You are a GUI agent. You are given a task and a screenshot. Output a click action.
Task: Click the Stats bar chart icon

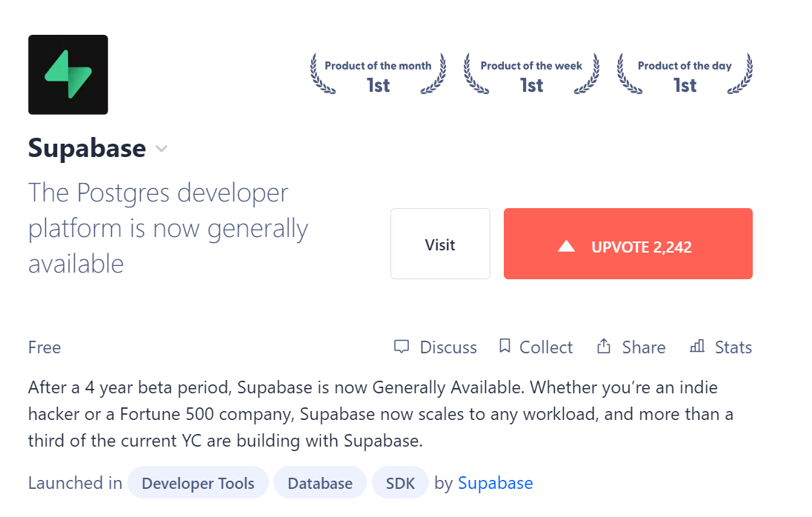click(697, 347)
